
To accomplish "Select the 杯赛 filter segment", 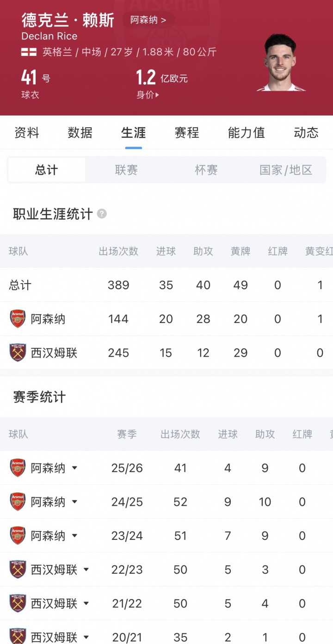I will click(x=206, y=170).
